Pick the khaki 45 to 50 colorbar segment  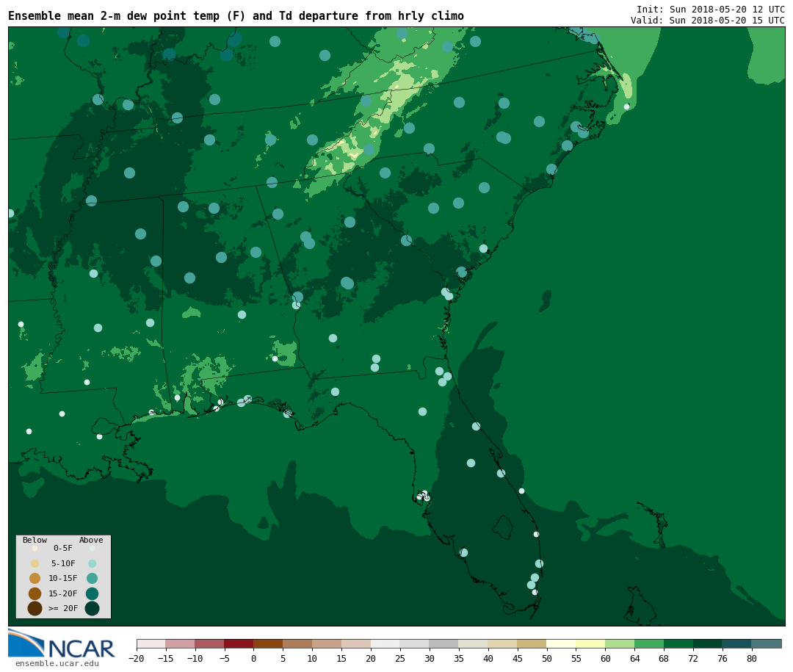point(532,643)
